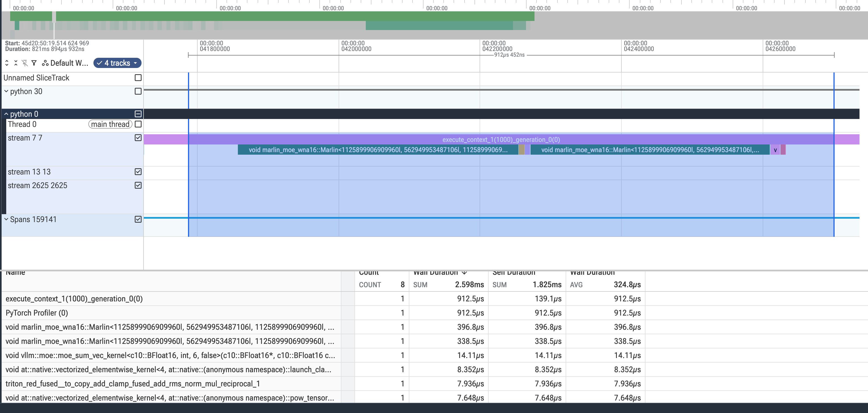
Task: Click the 2.598ms wall duration sum value
Action: [x=469, y=285]
